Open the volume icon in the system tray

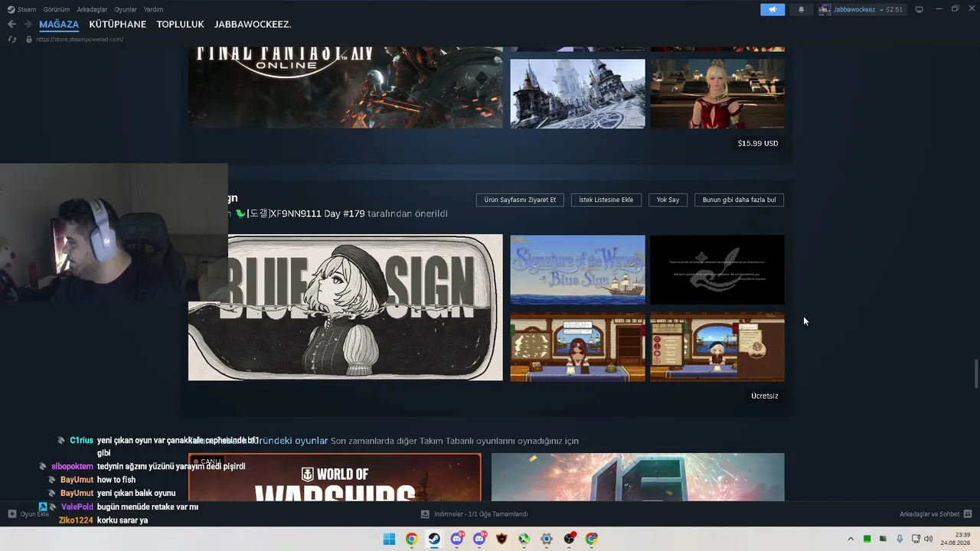point(929,539)
